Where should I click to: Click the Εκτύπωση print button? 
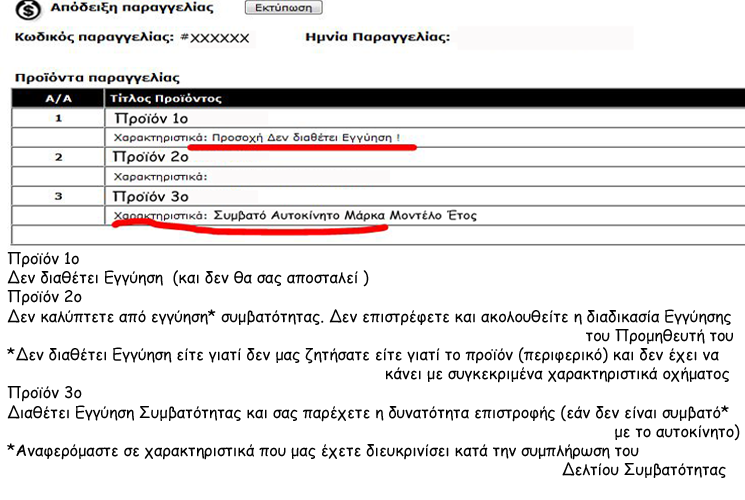(284, 8)
